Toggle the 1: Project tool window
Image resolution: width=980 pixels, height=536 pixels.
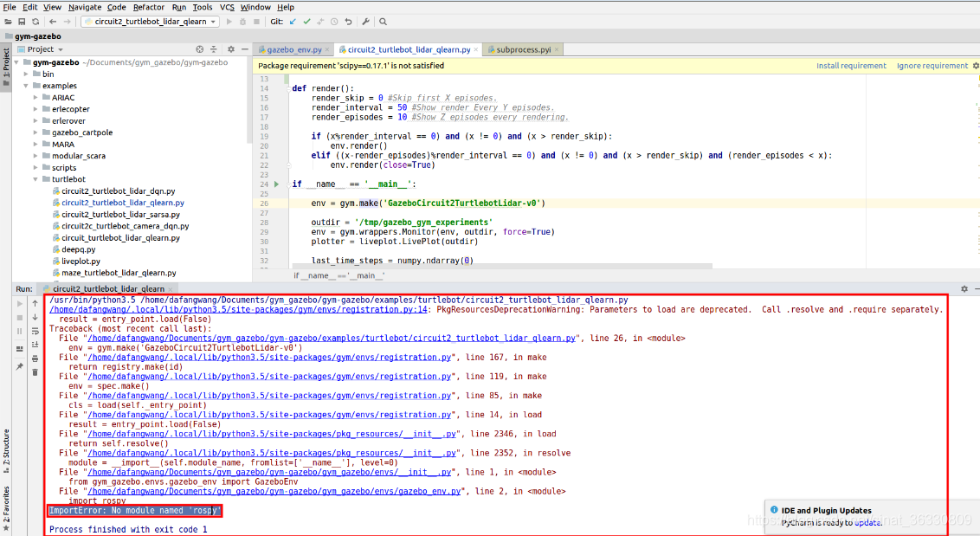click(5, 69)
